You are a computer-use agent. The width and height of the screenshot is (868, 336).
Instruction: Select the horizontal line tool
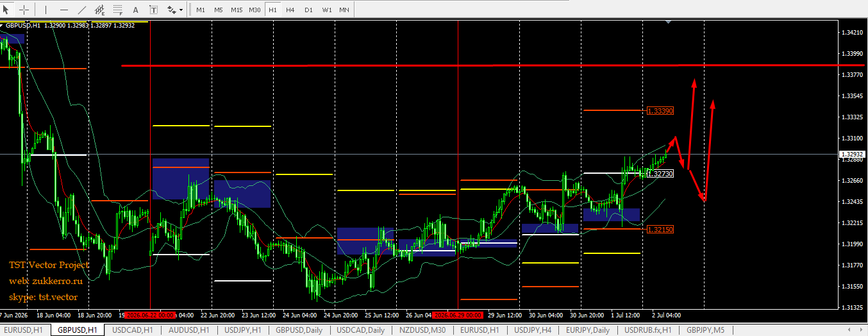tap(64, 10)
